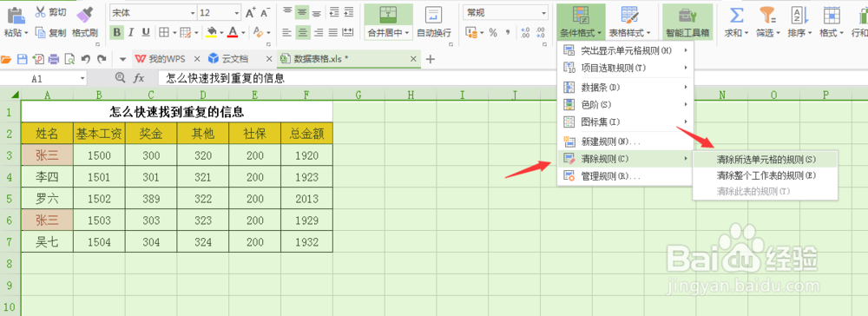The width and height of the screenshot is (868, 316).
Task: Click the wrap text (自动换行) icon
Action: click(x=434, y=15)
